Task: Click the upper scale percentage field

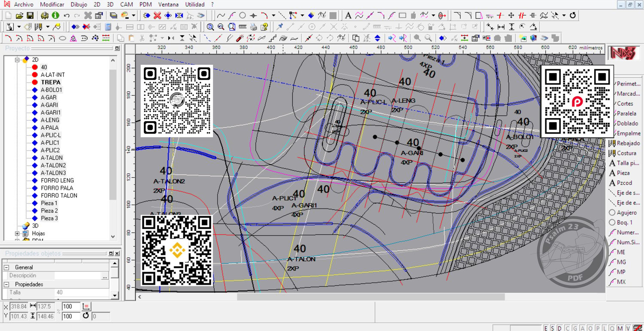Action: coord(71,306)
